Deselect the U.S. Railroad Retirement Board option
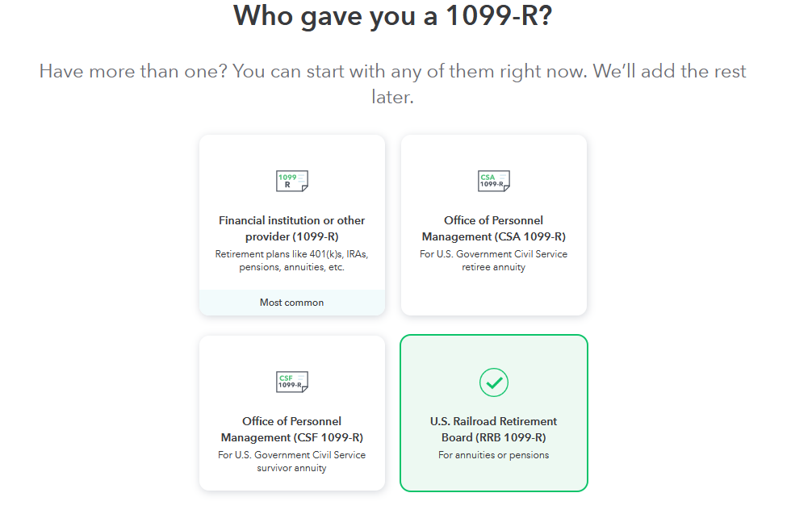This screenshot has width=812, height=518. point(493,413)
